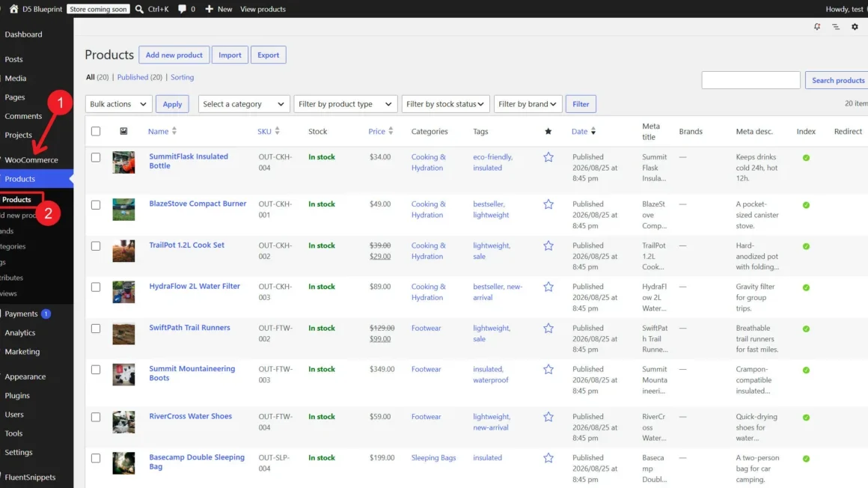Click the Search products button
Screen dimensions: 868x488
point(837,80)
